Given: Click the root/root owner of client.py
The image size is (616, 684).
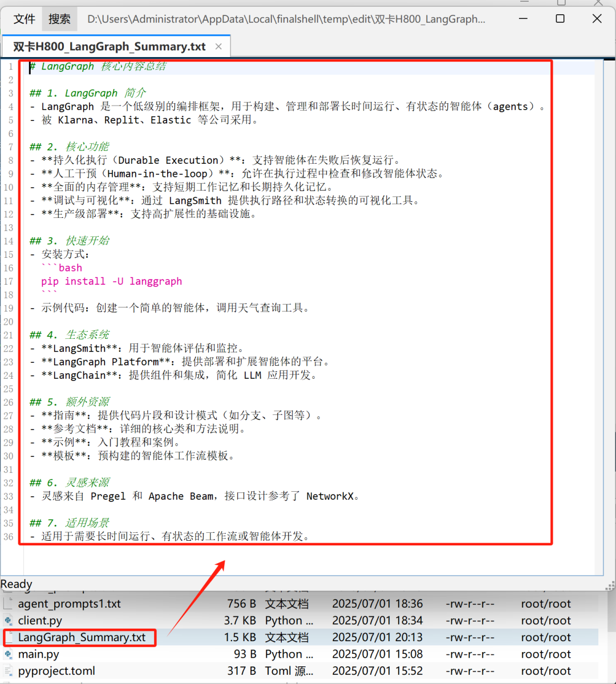Looking at the screenshot, I should [x=546, y=620].
